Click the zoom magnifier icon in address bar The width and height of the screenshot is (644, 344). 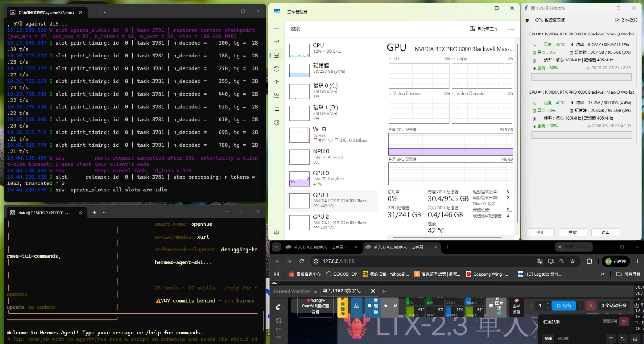pyautogui.click(x=562, y=261)
